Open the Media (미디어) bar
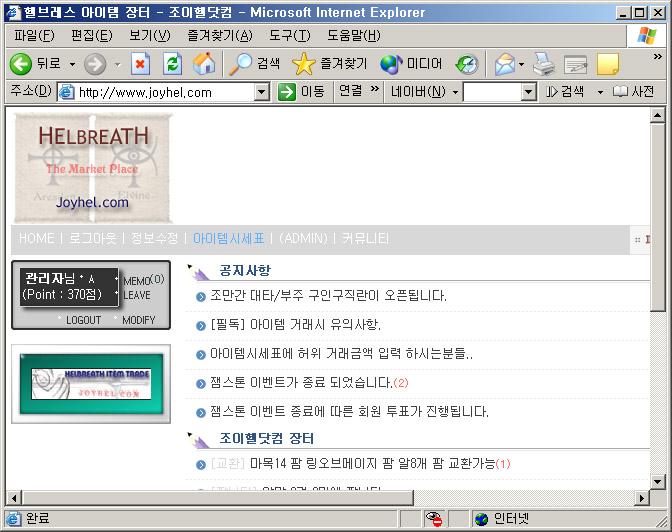Image resolution: width=672 pixels, height=532 pixels. point(411,64)
